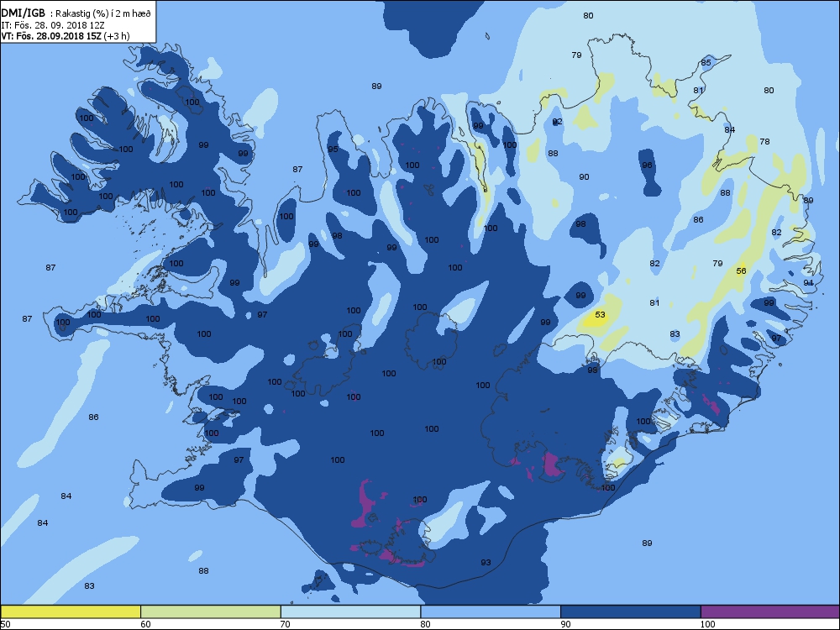Viewport: 840px width, 630px height.
Task: Click the 'DMI/IGB' title text
Action: (x=23, y=13)
